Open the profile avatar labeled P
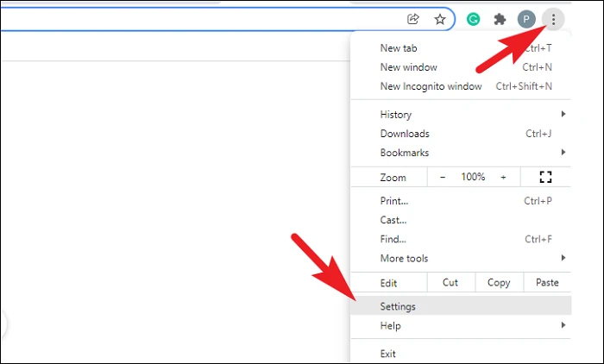The width and height of the screenshot is (604, 364). pyautogui.click(x=526, y=19)
